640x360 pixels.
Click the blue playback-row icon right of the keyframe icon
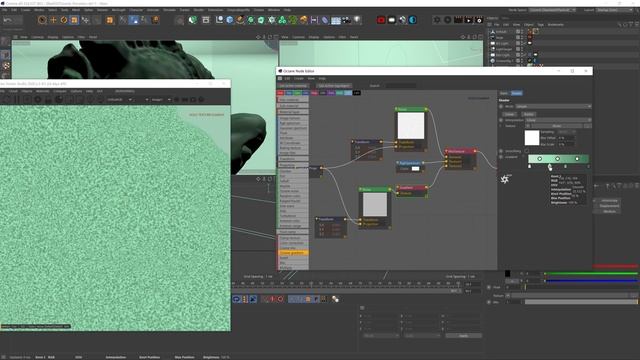253,299
